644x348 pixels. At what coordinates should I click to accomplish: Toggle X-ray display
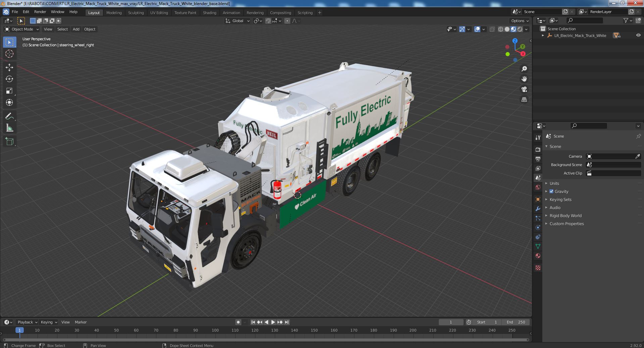click(492, 29)
